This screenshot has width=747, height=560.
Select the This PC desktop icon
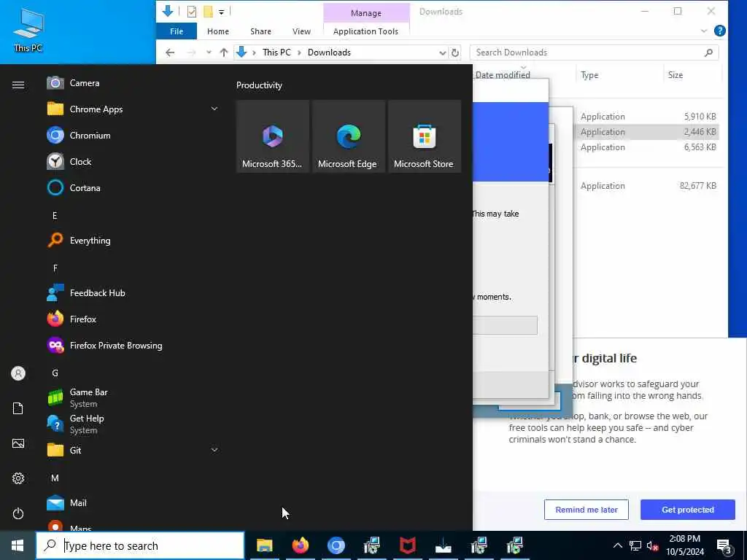point(28,31)
